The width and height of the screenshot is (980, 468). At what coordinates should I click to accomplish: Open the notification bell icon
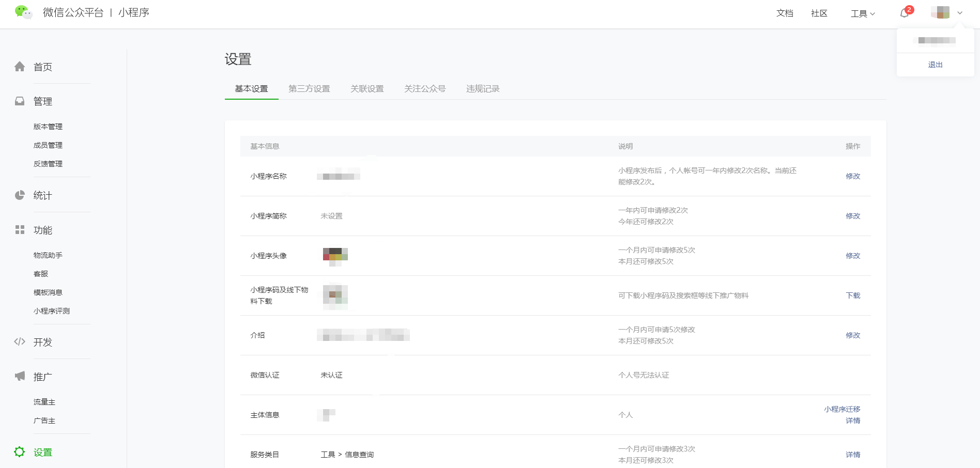click(x=905, y=13)
